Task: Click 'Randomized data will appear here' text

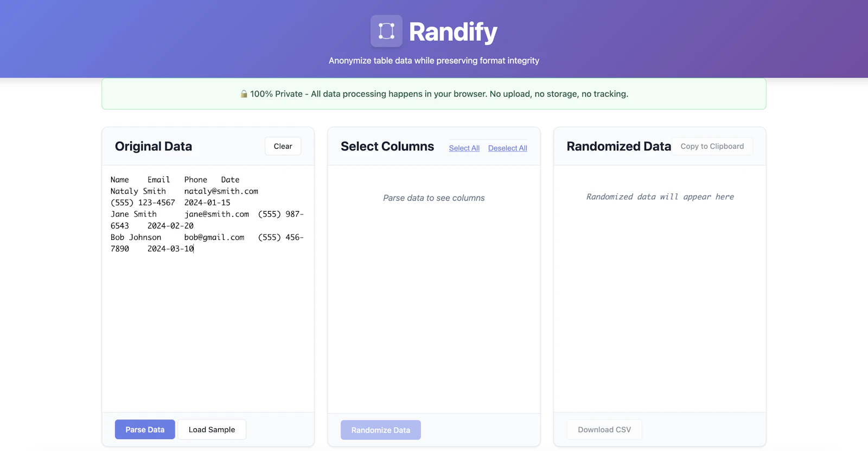Action: pos(660,197)
